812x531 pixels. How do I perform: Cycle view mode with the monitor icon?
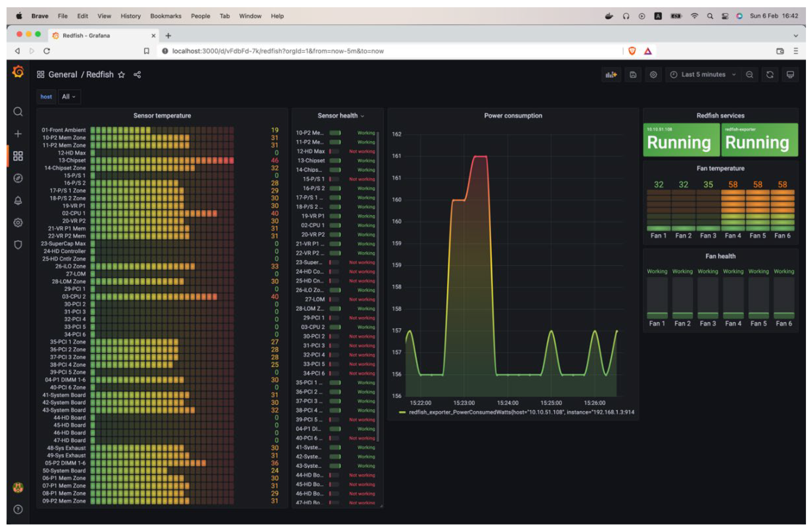click(x=790, y=75)
